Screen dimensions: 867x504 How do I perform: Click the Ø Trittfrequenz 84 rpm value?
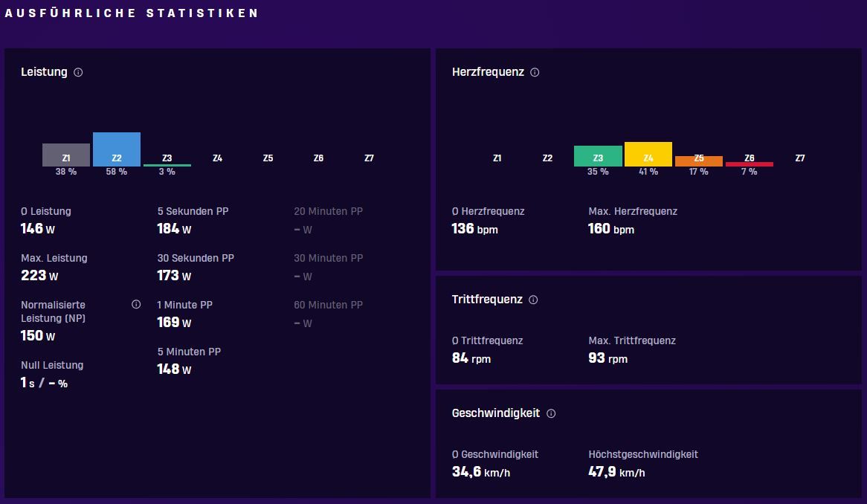click(x=471, y=358)
